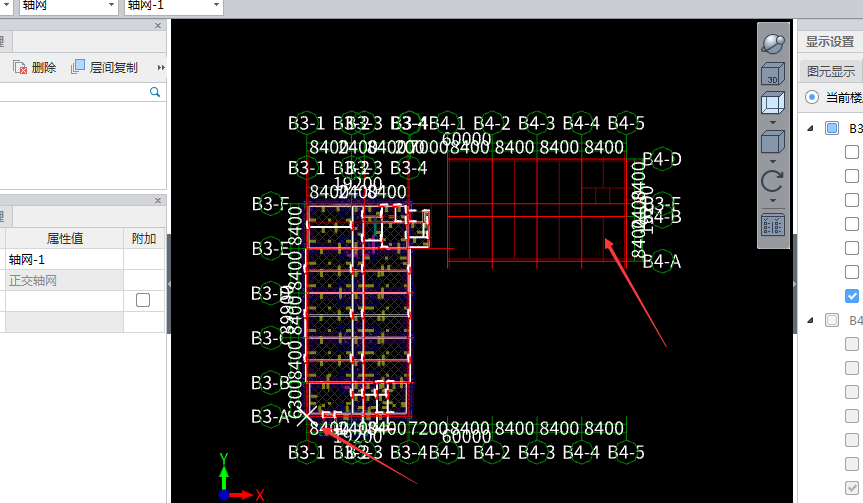Screen dimensions: 863x503
Task: Select the wireframe cube display icon
Action: coord(773,103)
